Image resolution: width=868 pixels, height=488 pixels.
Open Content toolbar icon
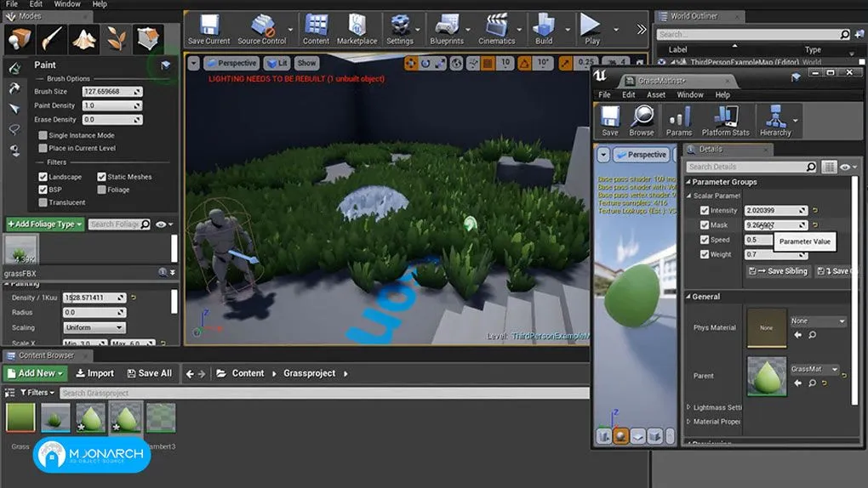coord(316,29)
